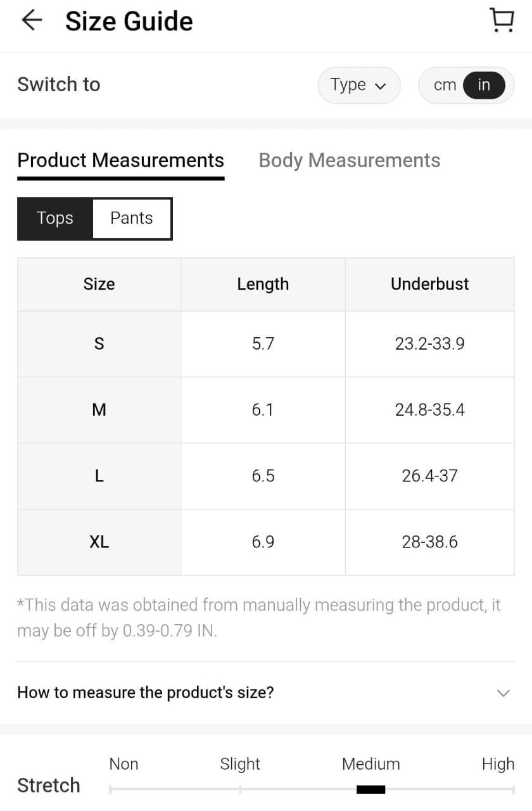The image size is (532, 811).
Task: Click the Type dropdown chevron arrow
Action: (x=381, y=86)
